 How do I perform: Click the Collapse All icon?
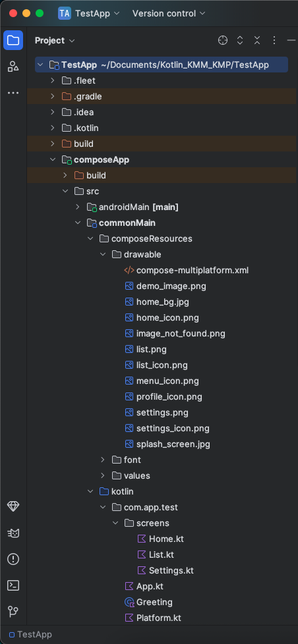[257, 40]
